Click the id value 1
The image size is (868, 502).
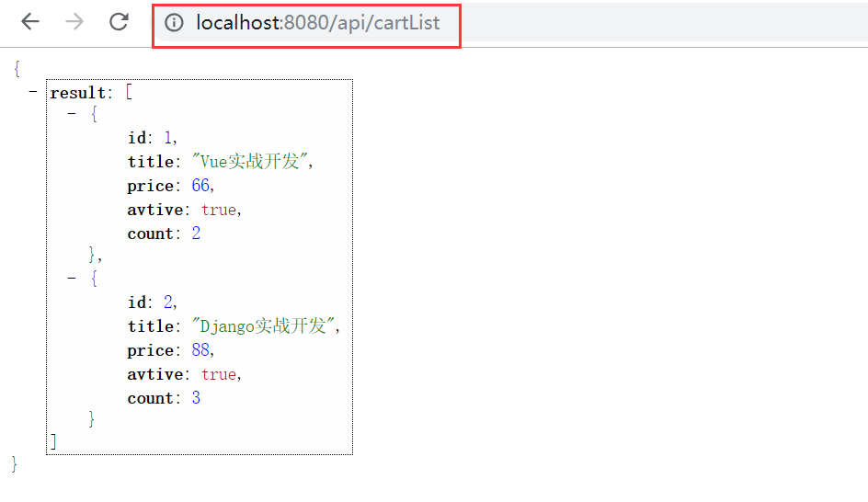[167, 137]
